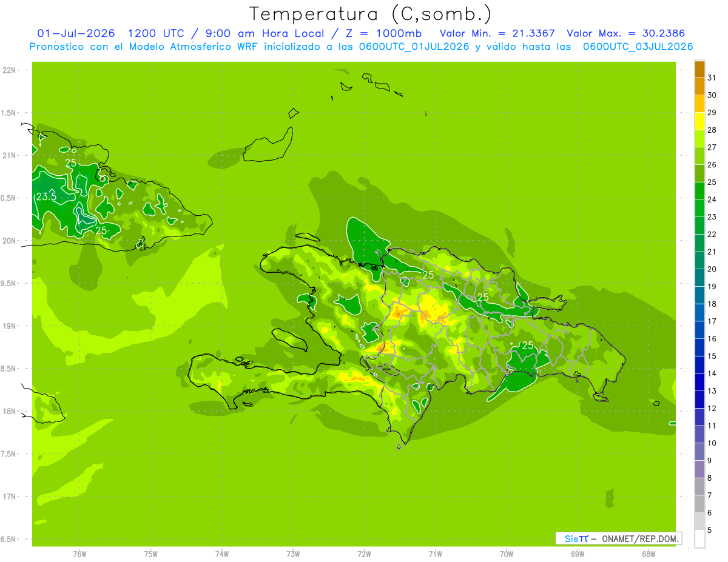Screen dimensions: 728x562
Task: Click legend value "10"
Action: click(712, 443)
